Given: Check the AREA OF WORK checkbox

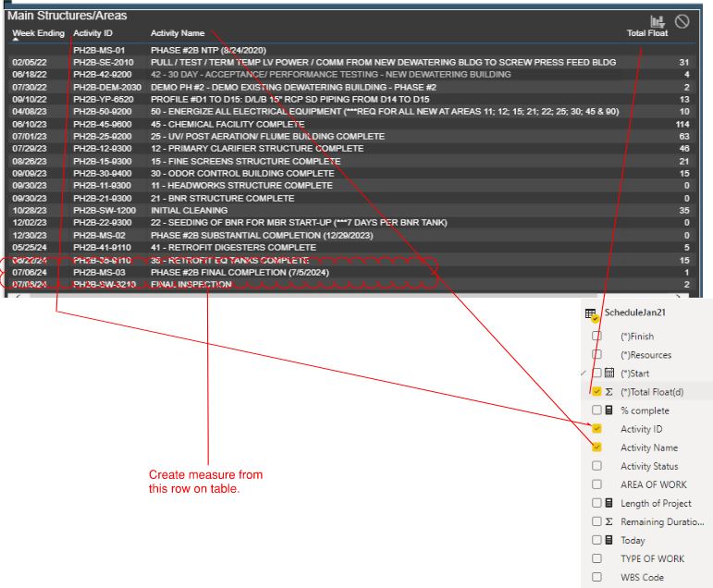Looking at the screenshot, I should click(596, 484).
